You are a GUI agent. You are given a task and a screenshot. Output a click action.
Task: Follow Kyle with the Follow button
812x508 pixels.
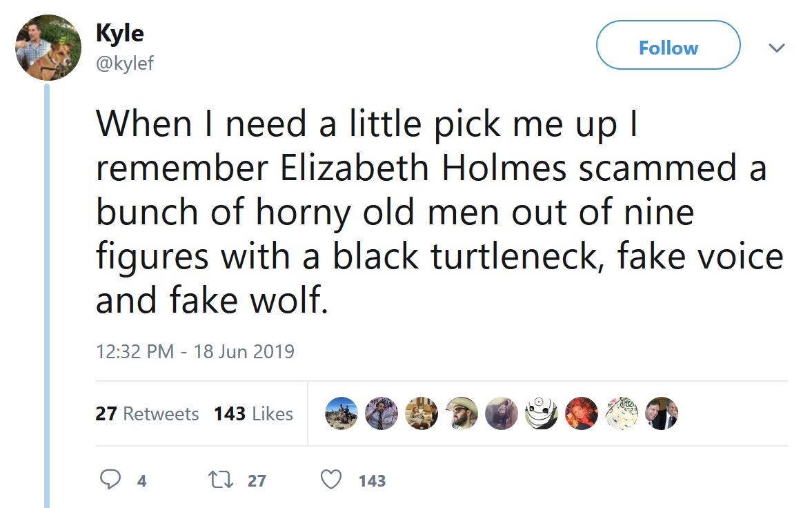(x=668, y=48)
